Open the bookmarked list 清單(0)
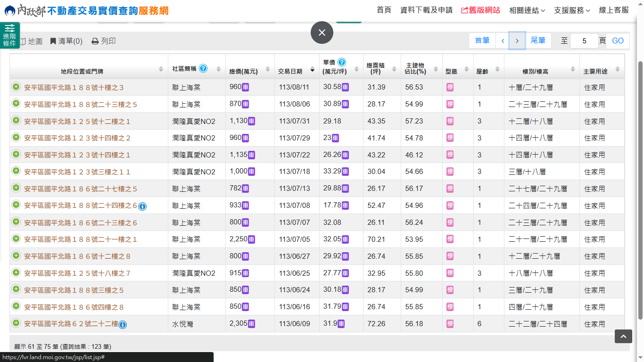Screen dimensions: 644x362 point(66,41)
